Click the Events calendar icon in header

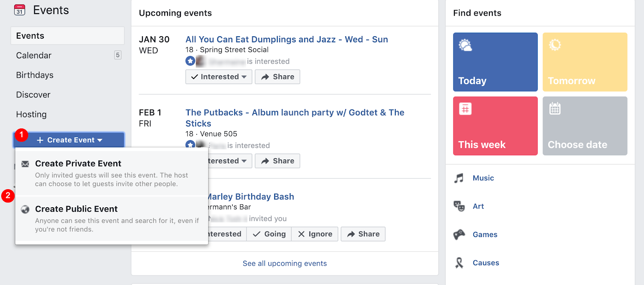tap(19, 10)
